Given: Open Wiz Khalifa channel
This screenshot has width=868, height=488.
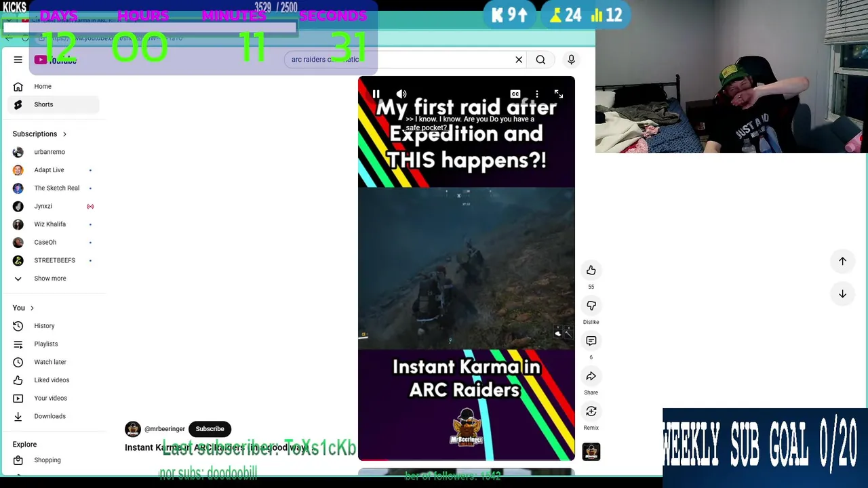Looking at the screenshot, I should point(53,224).
